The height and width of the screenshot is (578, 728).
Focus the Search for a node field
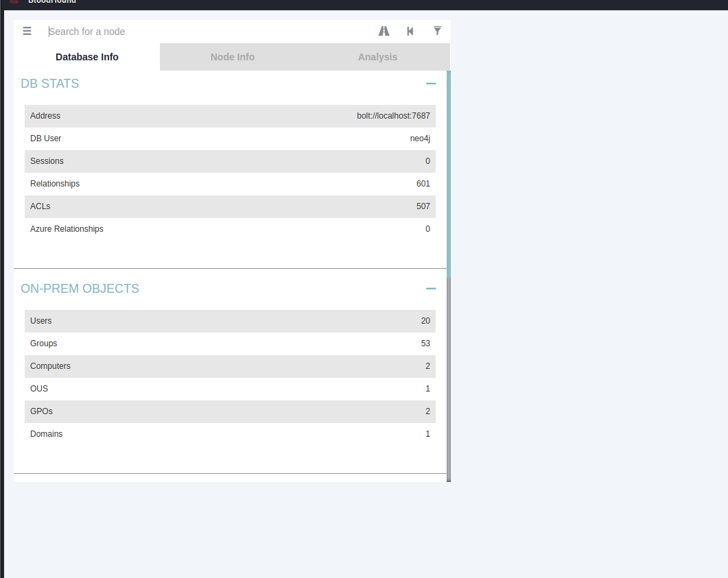209,32
